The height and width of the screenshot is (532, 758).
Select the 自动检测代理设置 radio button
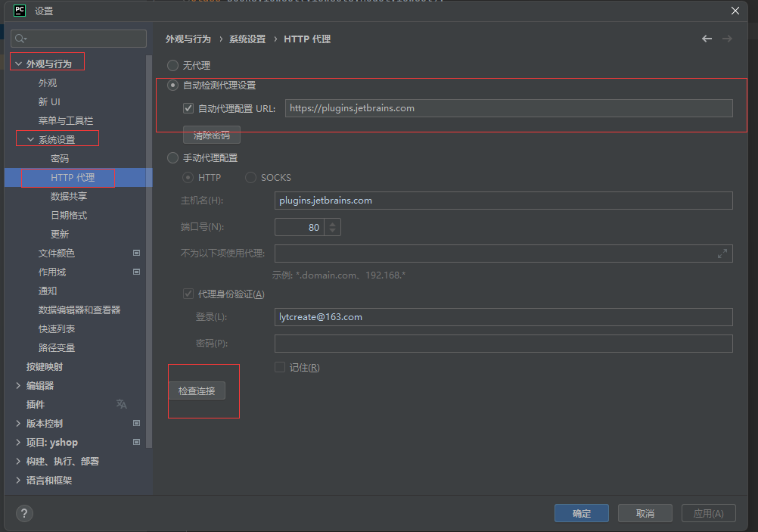(172, 85)
